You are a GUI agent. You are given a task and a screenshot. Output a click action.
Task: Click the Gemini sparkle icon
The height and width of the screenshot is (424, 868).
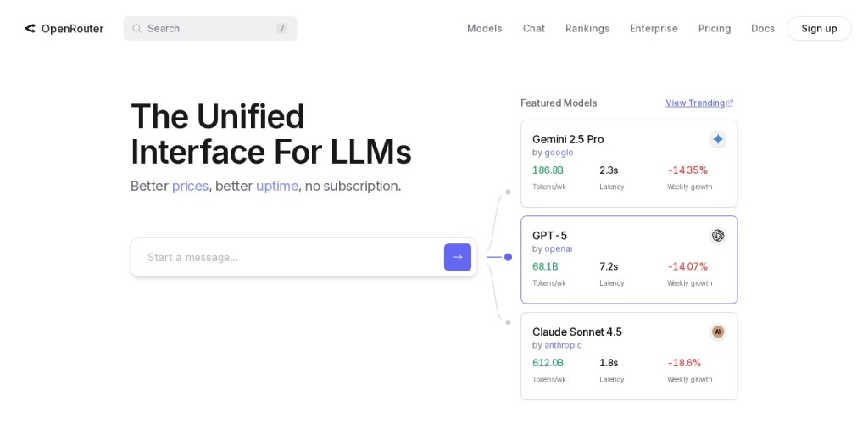[718, 139]
